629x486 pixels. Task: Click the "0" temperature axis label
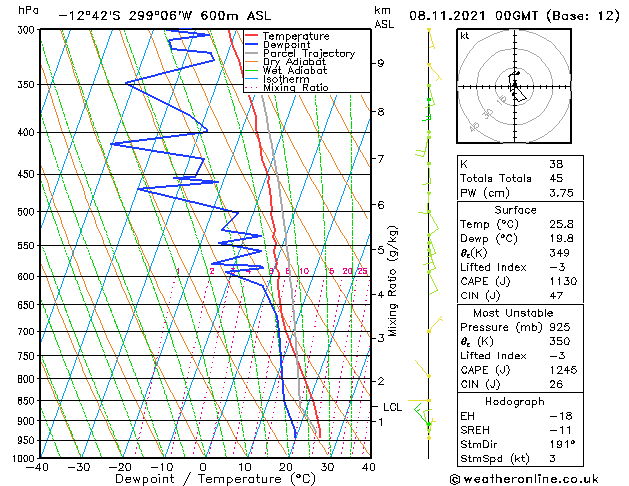click(203, 467)
